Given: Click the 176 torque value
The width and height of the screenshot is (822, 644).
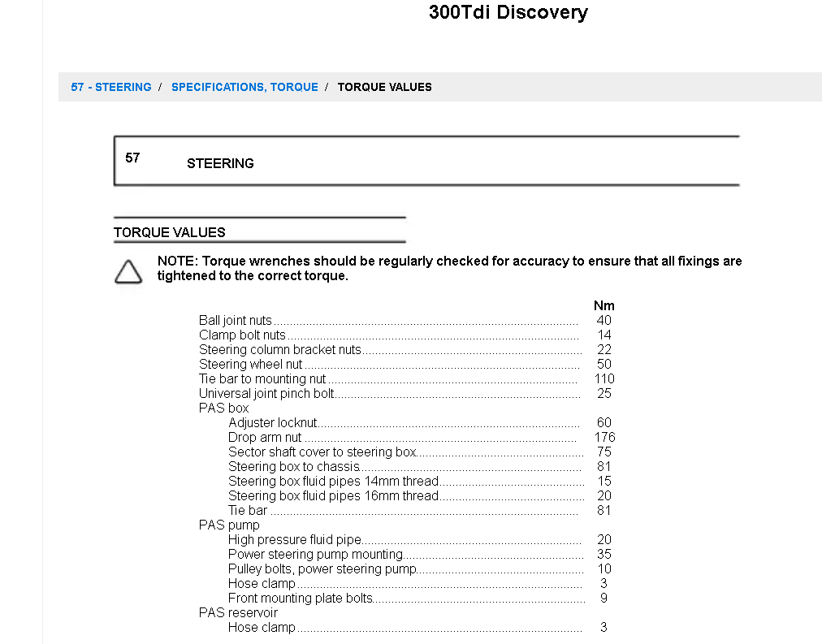Looking at the screenshot, I should [604, 438].
